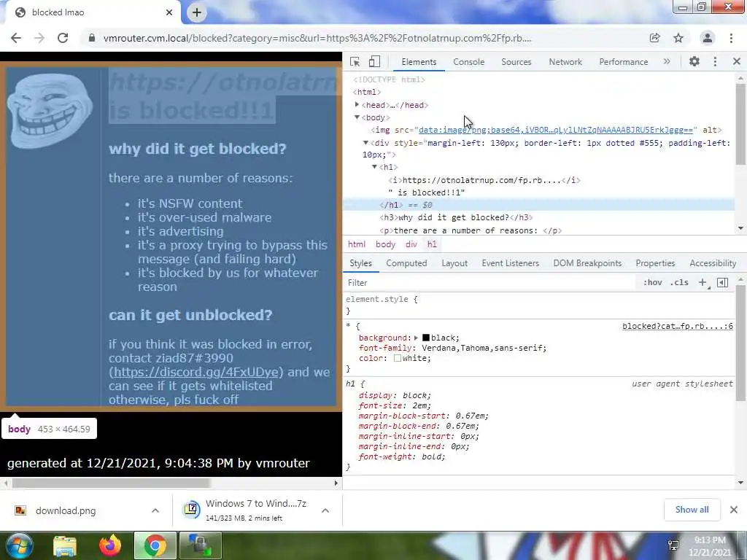
Task: Collapse the body element node
Action: tap(357, 117)
